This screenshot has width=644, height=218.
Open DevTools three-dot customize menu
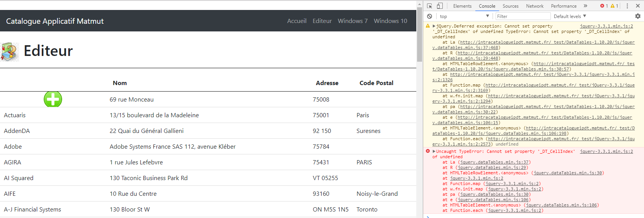point(627,6)
